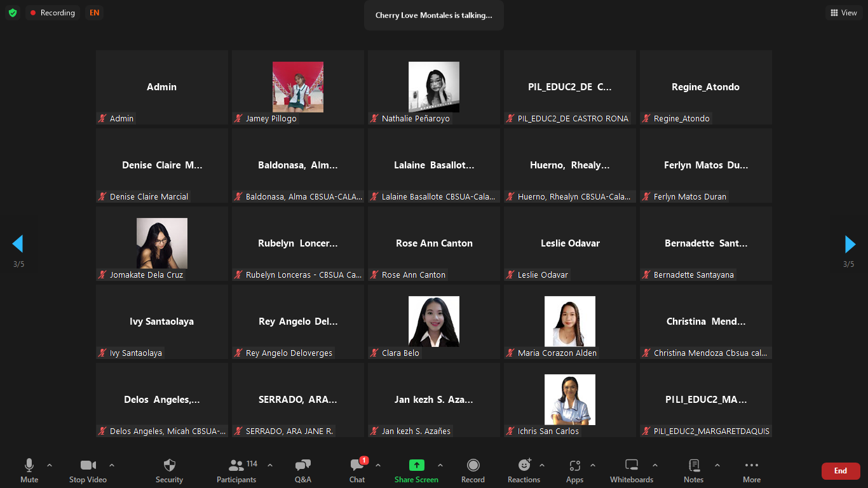This screenshot has height=488, width=868.
Task: Expand video options arrow beside Stop Video
Action: [x=112, y=465]
